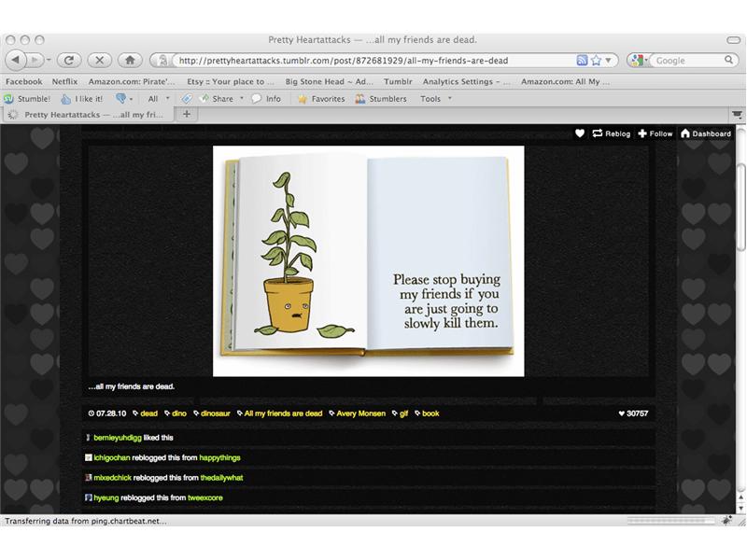
Task: Click the Stumble! toolbar button
Action: tap(27, 99)
